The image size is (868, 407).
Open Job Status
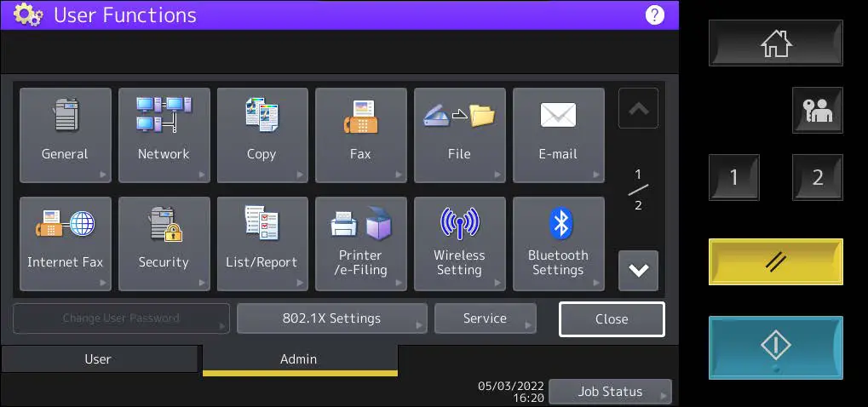click(610, 392)
